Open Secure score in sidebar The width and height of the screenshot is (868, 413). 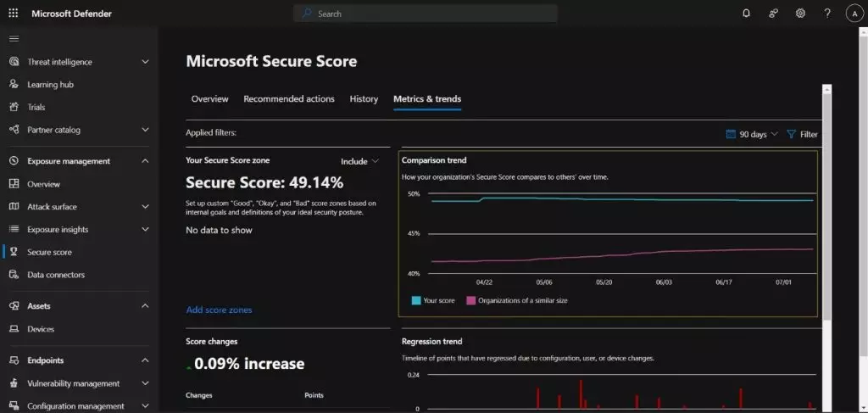49,252
